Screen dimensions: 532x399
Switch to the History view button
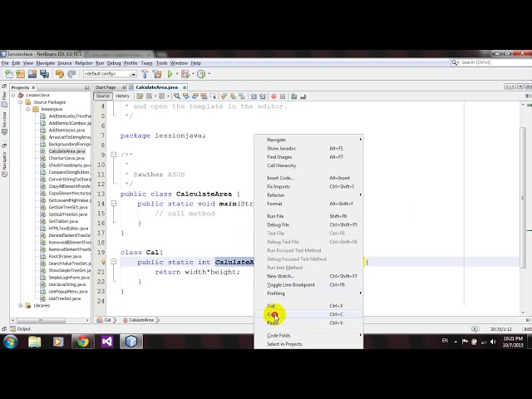pyautogui.click(x=122, y=96)
